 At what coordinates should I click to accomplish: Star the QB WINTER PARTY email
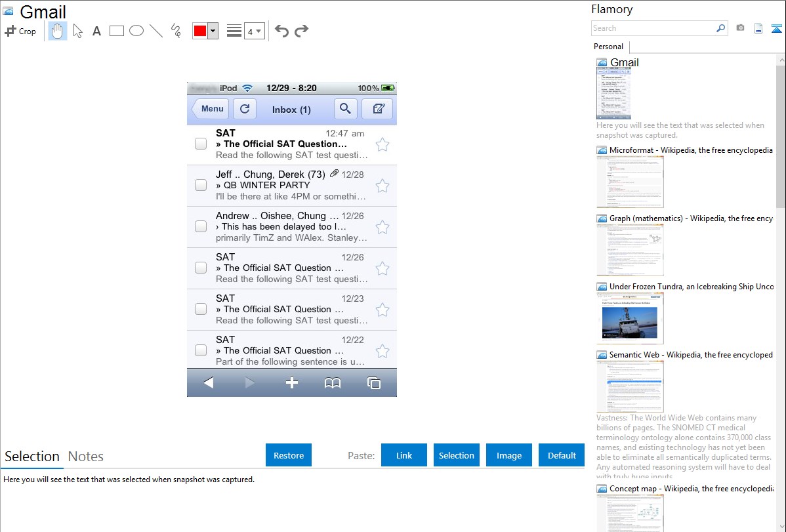[x=383, y=186]
